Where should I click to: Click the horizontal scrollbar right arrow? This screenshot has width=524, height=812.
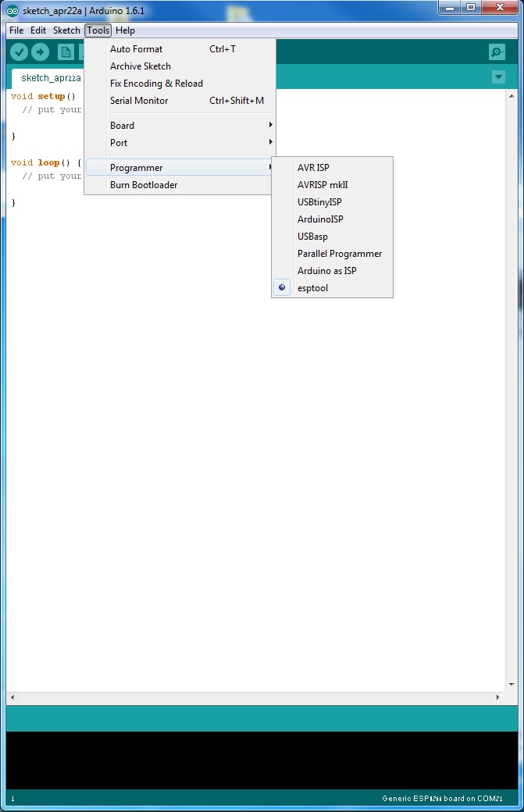[x=497, y=697]
